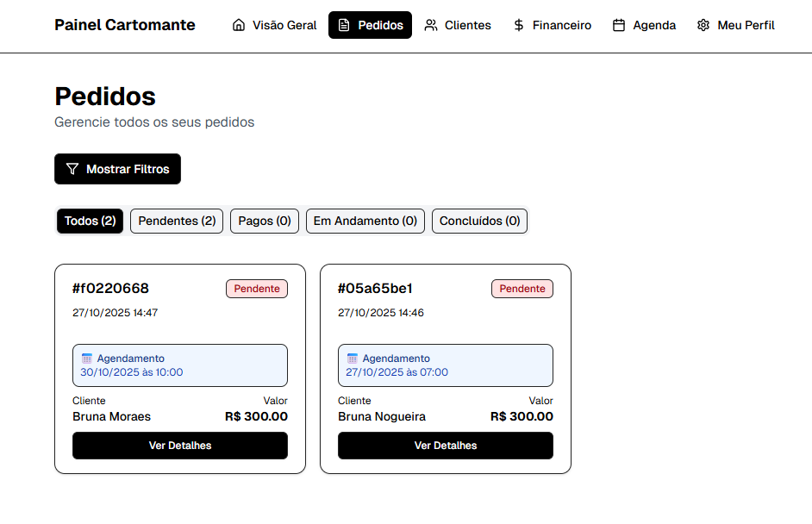The image size is (812, 524).
Task: Select the Concluídos (0) filter
Action: click(x=479, y=221)
